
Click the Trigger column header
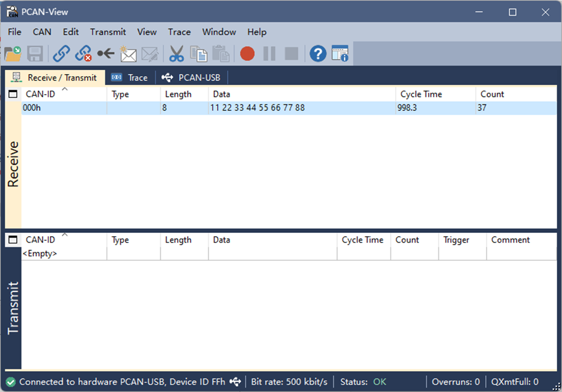click(x=463, y=240)
